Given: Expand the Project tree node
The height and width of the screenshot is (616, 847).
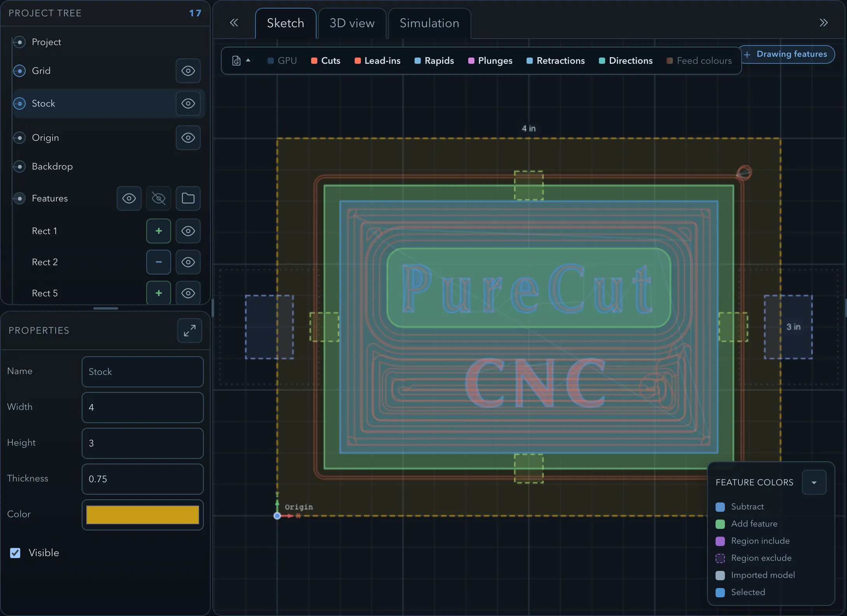Looking at the screenshot, I should 19,42.
